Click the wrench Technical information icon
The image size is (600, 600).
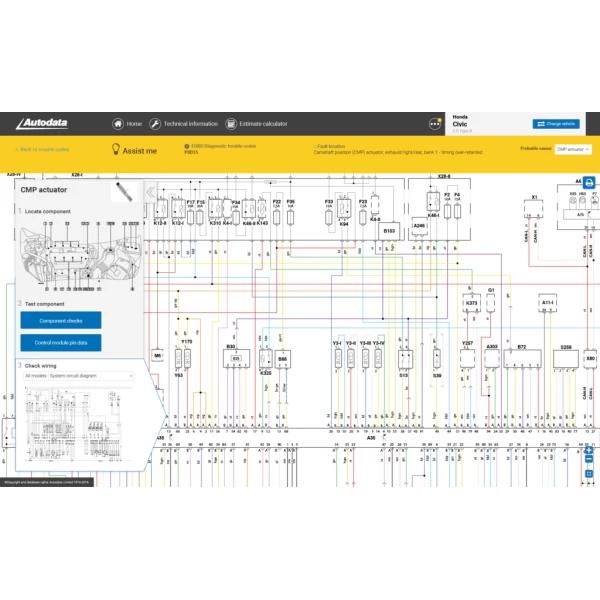point(155,124)
